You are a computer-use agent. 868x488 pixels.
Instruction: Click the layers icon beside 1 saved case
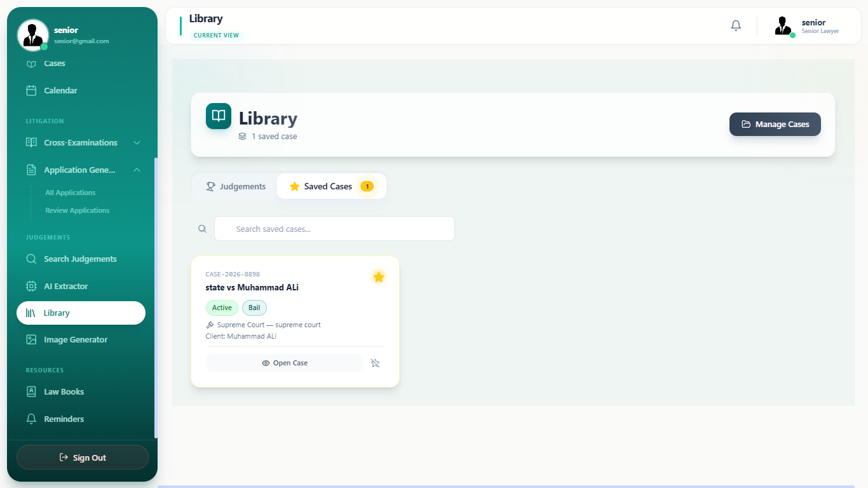click(x=243, y=136)
